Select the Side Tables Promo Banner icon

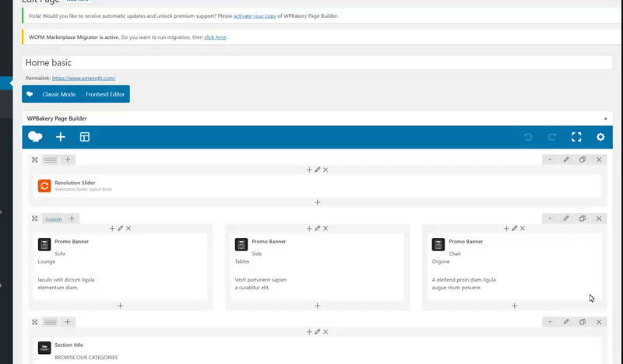(x=241, y=244)
